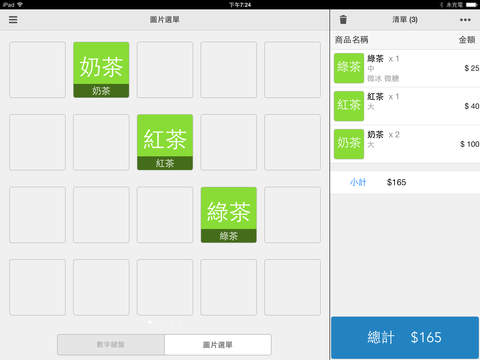Open the 綠茶 x1 order row priced $25
The height and width of the screenshot is (360, 480).
tap(406, 68)
